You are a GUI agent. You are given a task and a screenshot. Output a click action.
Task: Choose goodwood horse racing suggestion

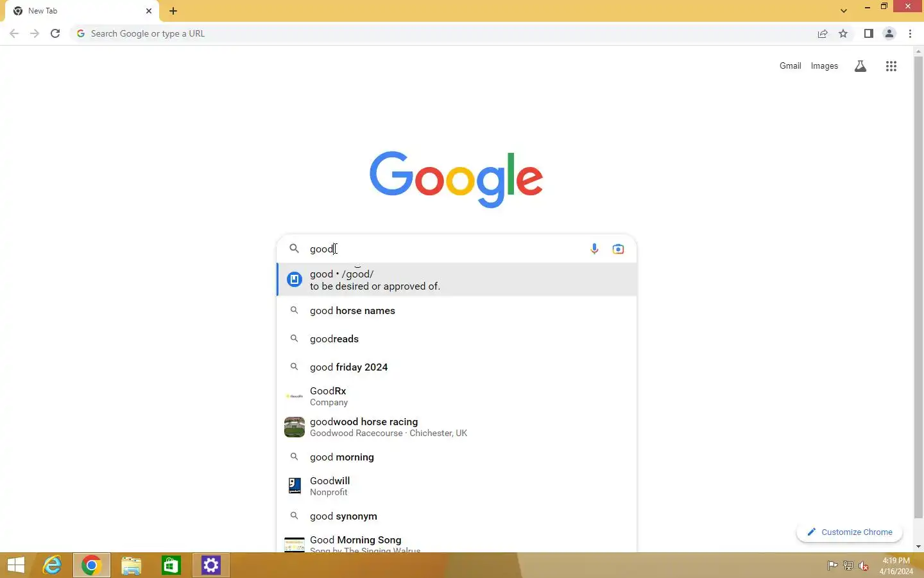coord(457,427)
